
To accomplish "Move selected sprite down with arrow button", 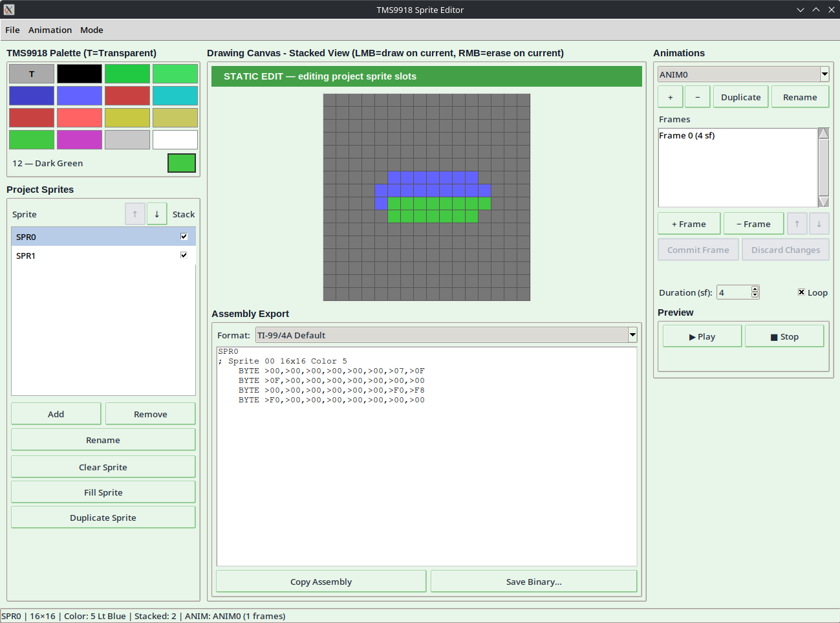I will (156, 214).
